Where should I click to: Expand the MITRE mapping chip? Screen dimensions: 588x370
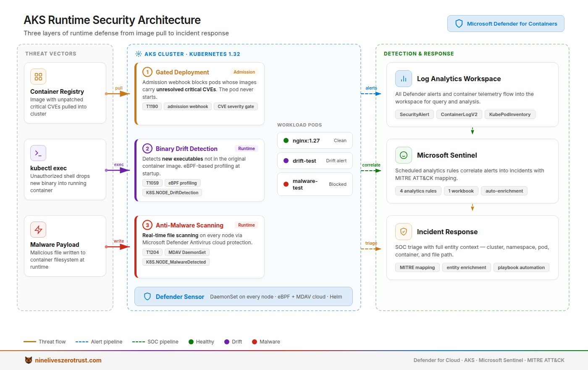pyautogui.click(x=417, y=267)
